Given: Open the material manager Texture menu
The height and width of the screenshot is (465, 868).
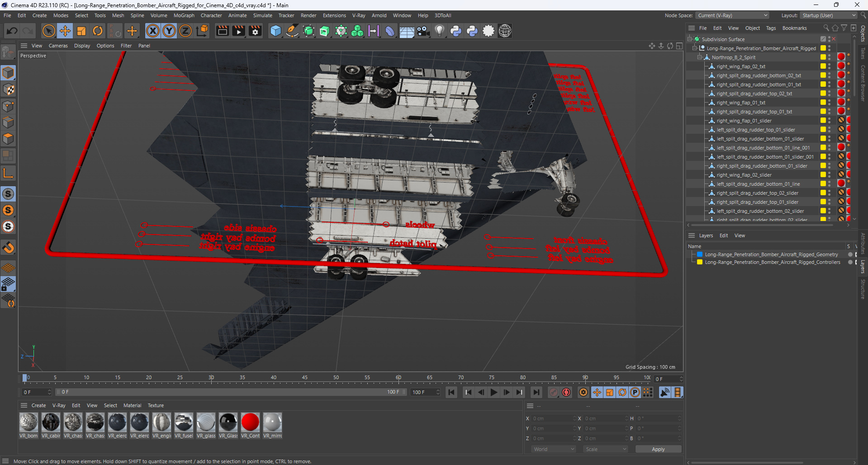Looking at the screenshot, I should coord(156,405).
